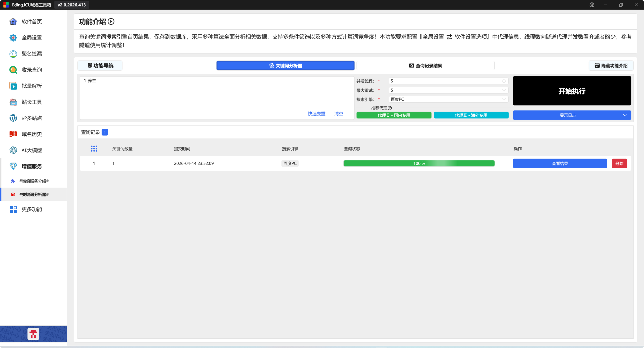Open 全局设置 gear icon in sidebar
Screen dimensions: 644x348
tap(13, 38)
